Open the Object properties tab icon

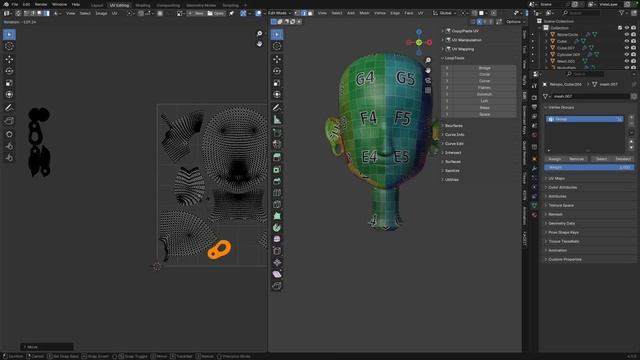point(534,159)
